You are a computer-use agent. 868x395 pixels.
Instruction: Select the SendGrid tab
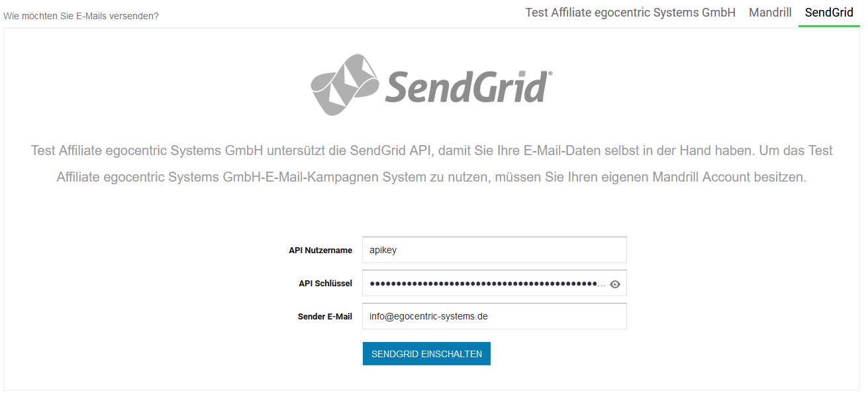point(829,13)
